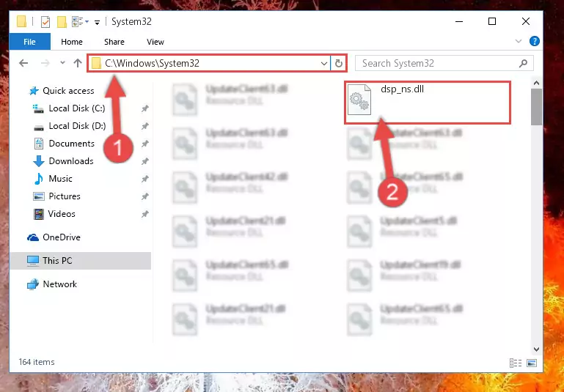Click the pin icon next to Videos

pyautogui.click(x=145, y=214)
